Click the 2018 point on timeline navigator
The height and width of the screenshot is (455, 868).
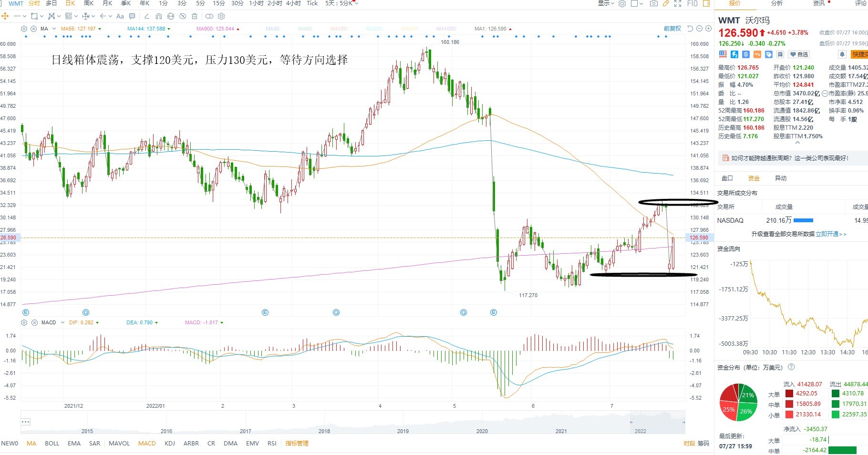tap(324, 431)
